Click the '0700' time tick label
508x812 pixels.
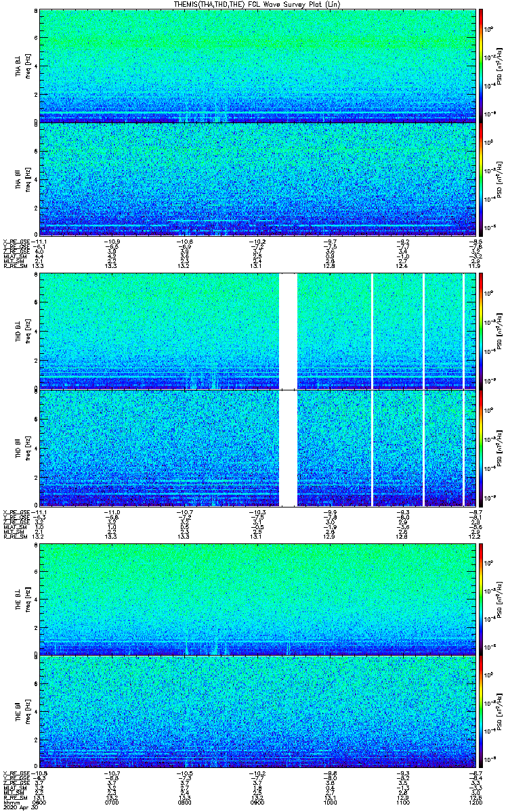(112, 803)
